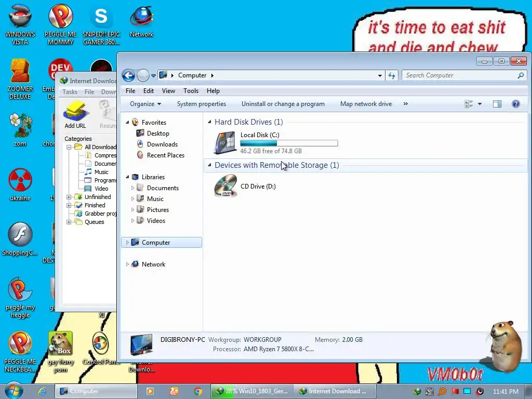Open the address bar history dropdown

click(x=380, y=76)
